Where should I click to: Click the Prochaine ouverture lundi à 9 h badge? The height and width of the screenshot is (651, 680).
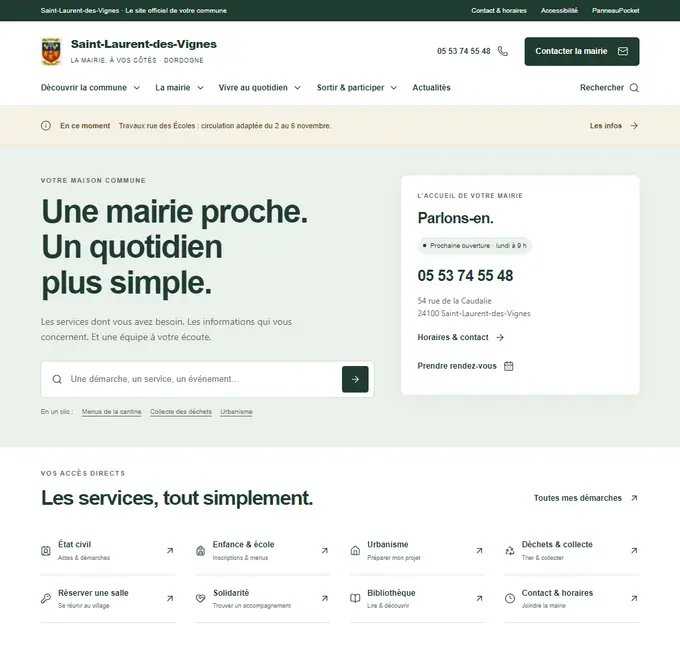[475, 245]
